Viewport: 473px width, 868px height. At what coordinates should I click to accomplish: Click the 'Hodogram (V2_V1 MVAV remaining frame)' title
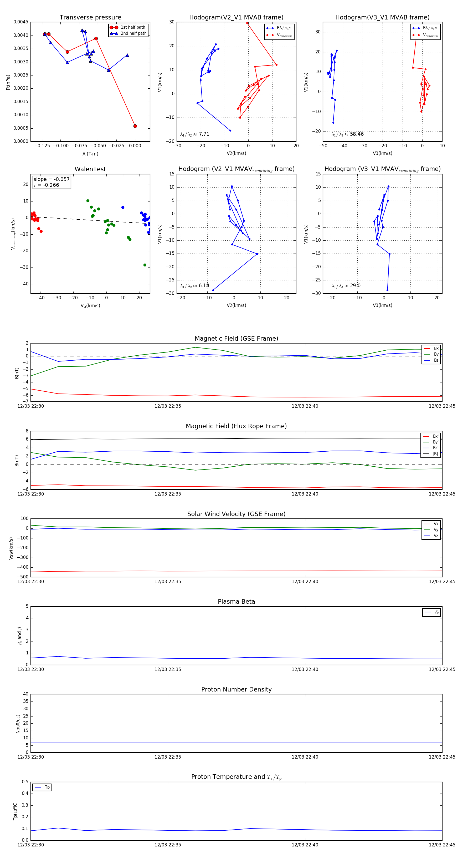[236, 169]
